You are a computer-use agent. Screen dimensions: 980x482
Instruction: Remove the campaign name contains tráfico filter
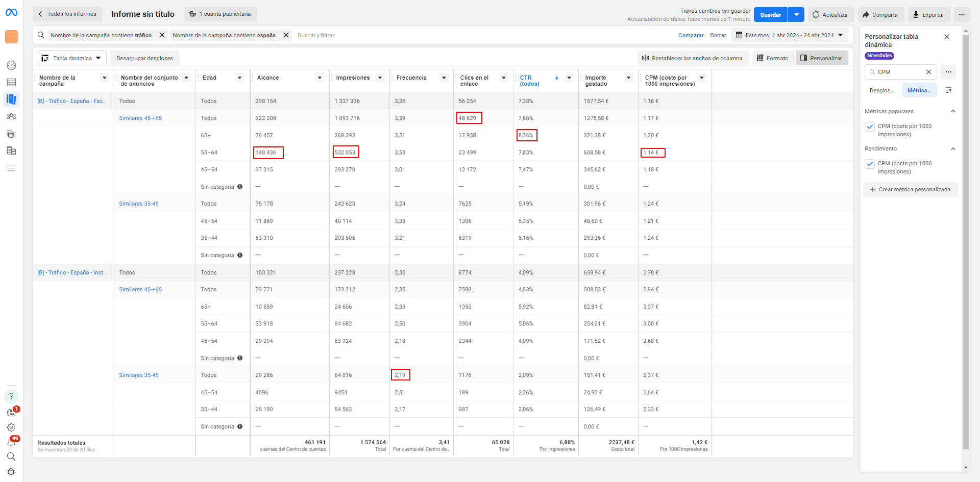click(x=162, y=35)
